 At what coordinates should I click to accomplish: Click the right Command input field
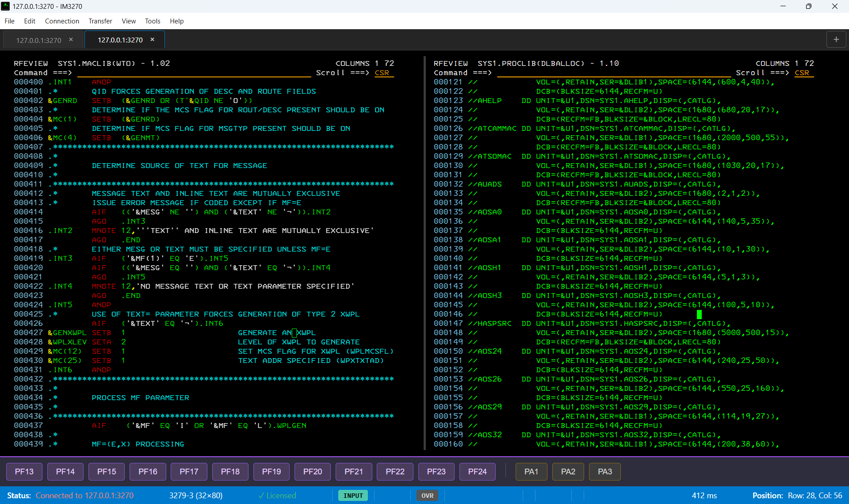(614, 73)
